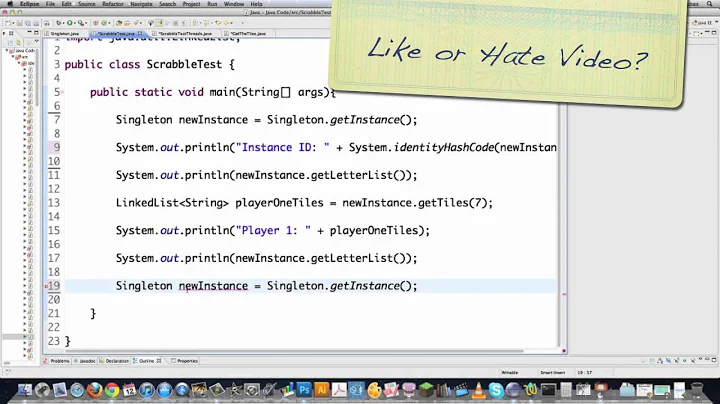Screen dimensions: 720x404
Task: Click the New Java Class toolbar icon
Action: point(104,23)
